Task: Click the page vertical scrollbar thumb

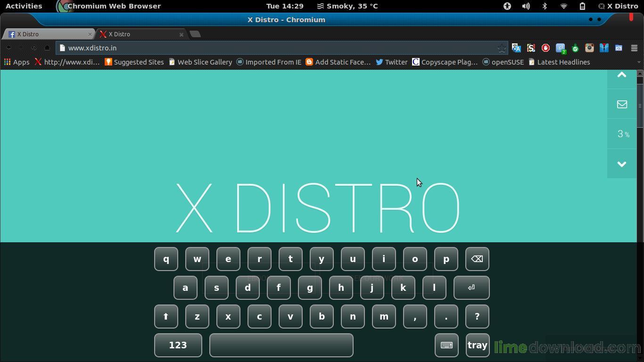Action: [x=640, y=105]
